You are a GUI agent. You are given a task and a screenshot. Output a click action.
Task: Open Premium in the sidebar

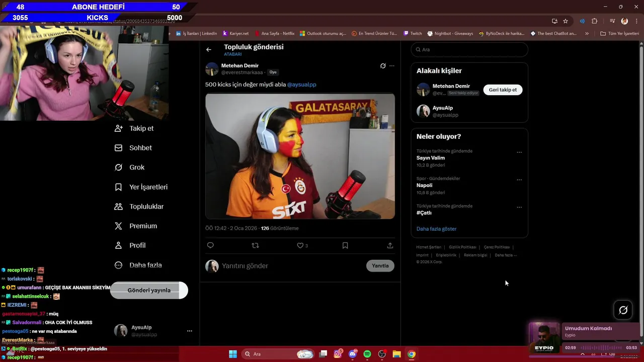pyautogui.click(x=136, y=226)
